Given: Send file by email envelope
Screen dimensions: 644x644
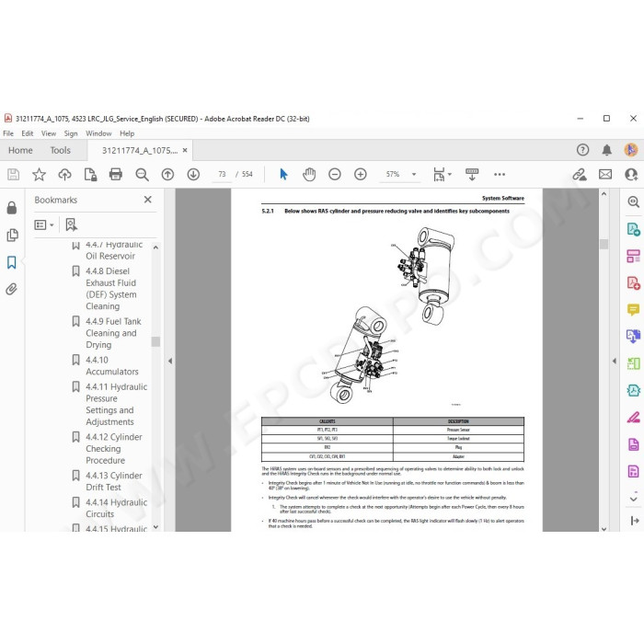Looking at the screenshot, I should point(605,175).
